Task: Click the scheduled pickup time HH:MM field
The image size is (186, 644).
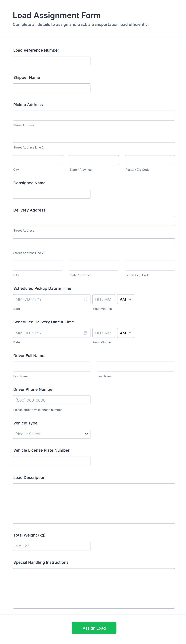Action: (104, 299)
